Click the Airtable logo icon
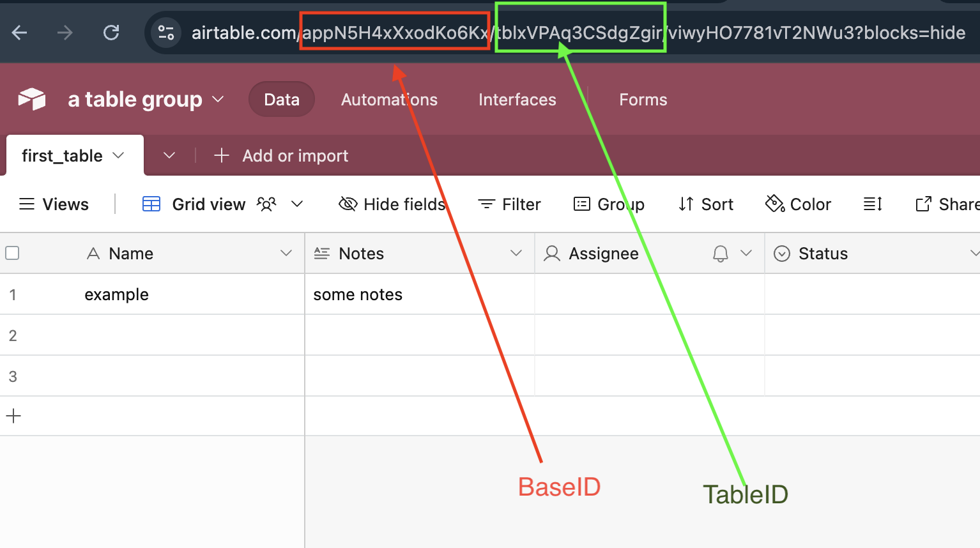Image resolution: width=980 pixels, height=548 pixels. point(32,99)
